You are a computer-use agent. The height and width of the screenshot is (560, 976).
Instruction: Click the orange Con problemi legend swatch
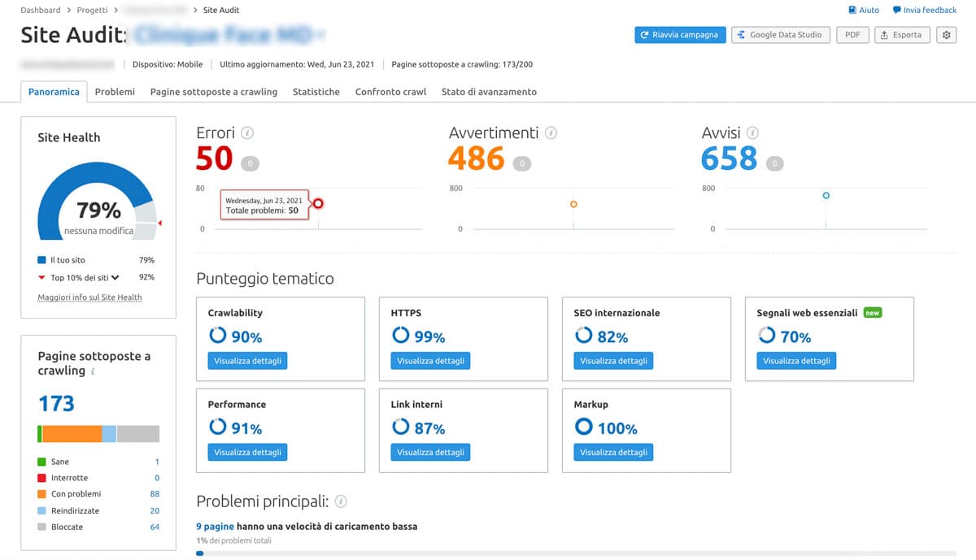pyautogui.click(x=41, y=494)
